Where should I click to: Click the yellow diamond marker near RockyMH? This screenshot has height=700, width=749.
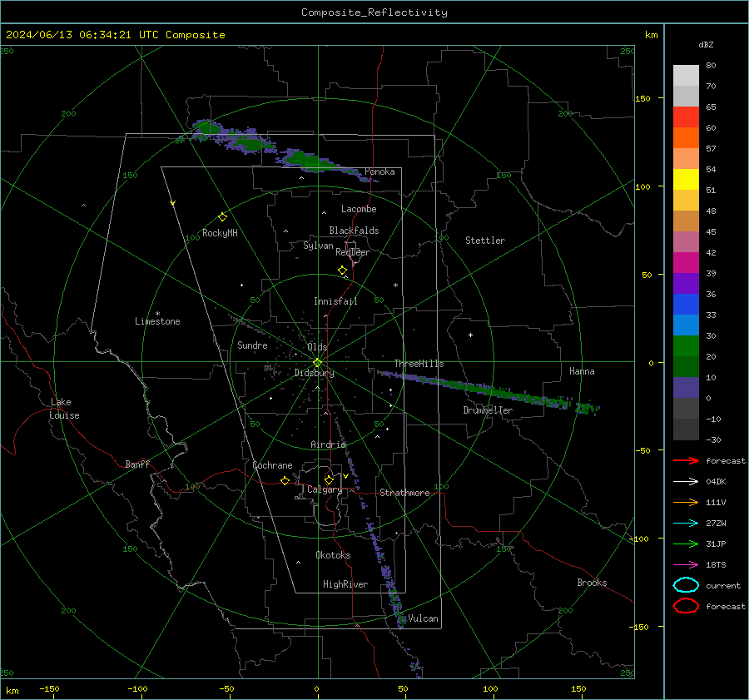point(222,217)
